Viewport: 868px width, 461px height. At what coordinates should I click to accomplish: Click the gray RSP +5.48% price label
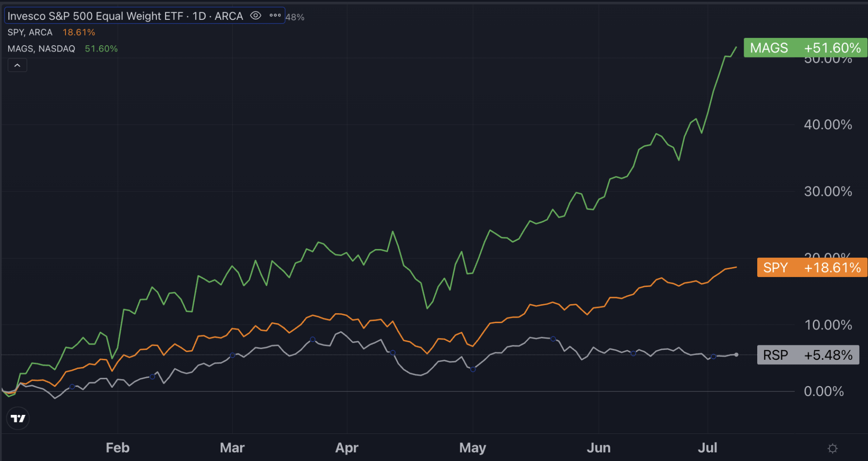click(808, 355)
